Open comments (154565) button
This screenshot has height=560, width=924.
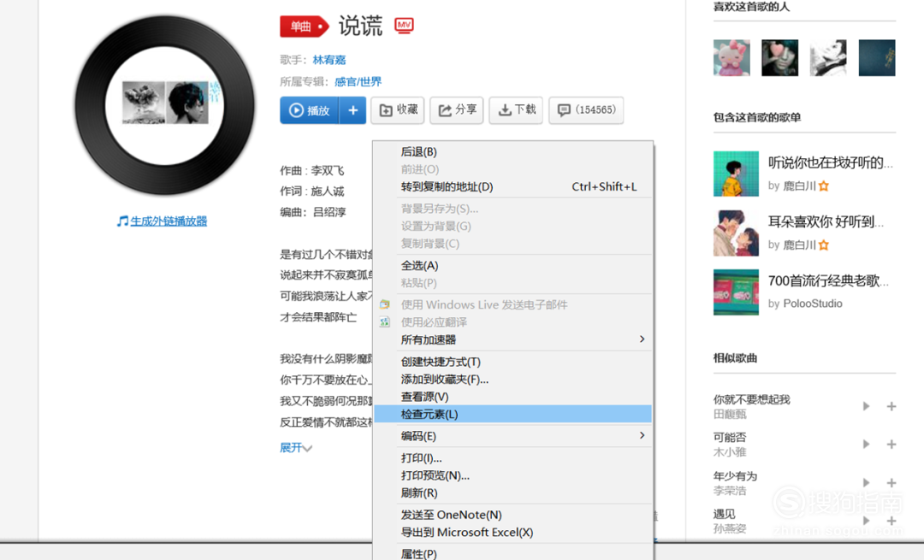tap(586, 110)
